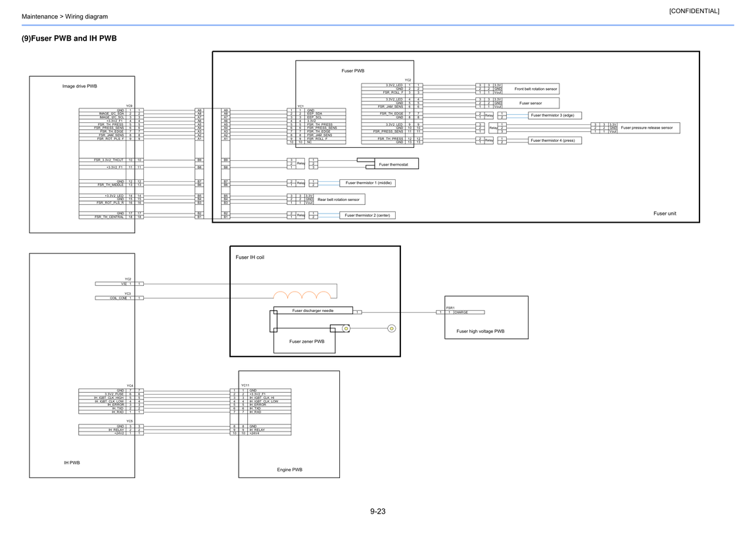Click the "Fuser thermostat" component box
Screen dimensions: 756x534
coord(396,164)
